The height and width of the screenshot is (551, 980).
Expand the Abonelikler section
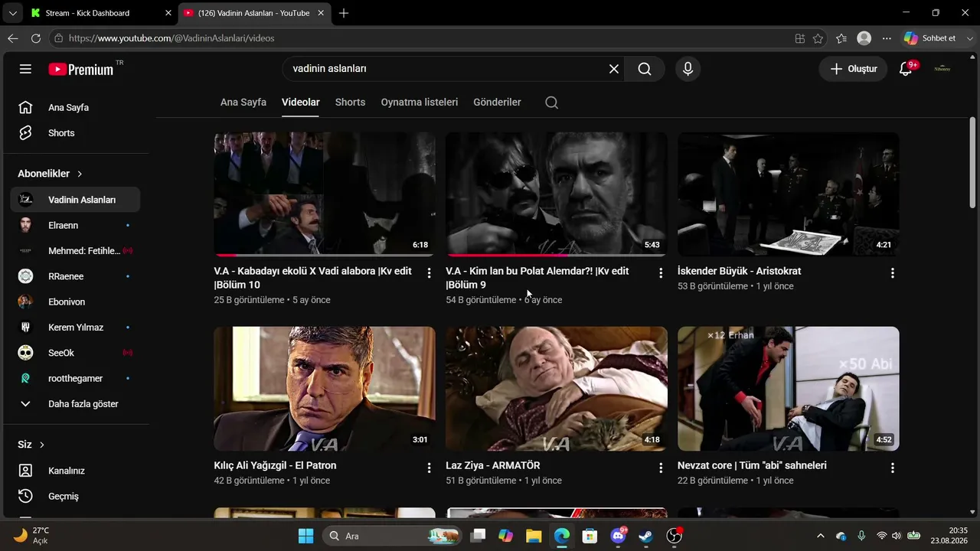coord(51,174)
